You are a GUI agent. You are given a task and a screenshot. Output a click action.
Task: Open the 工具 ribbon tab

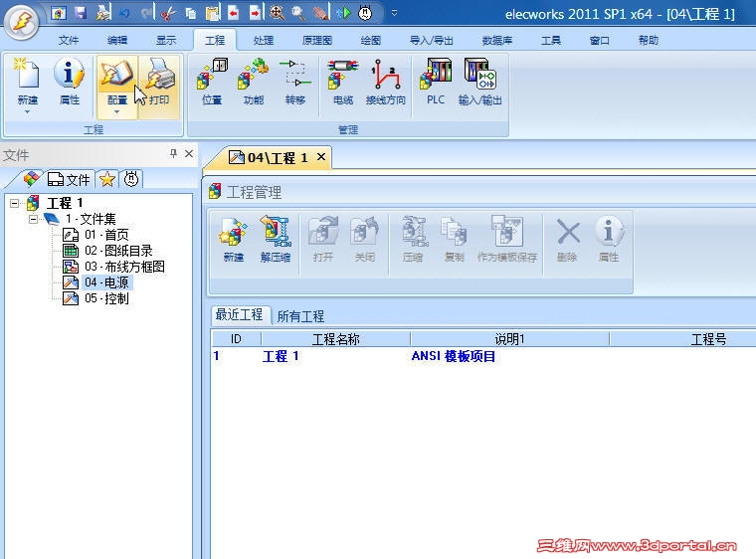(x=551, y=41)
